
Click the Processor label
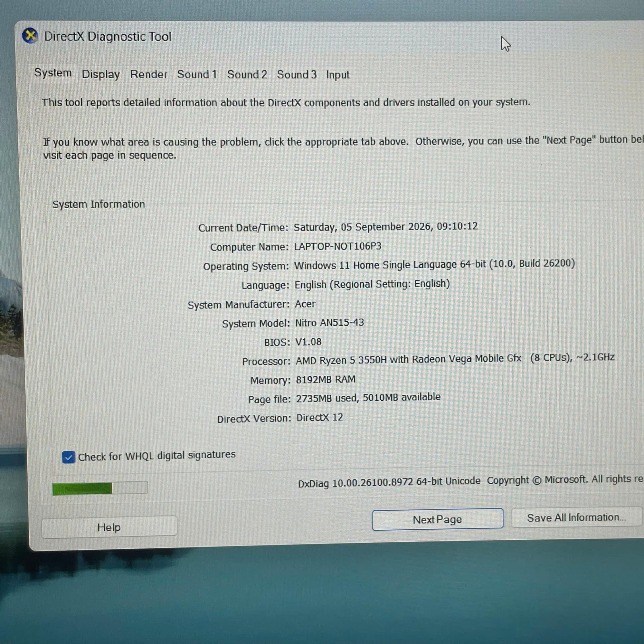[x=266, y=361]
